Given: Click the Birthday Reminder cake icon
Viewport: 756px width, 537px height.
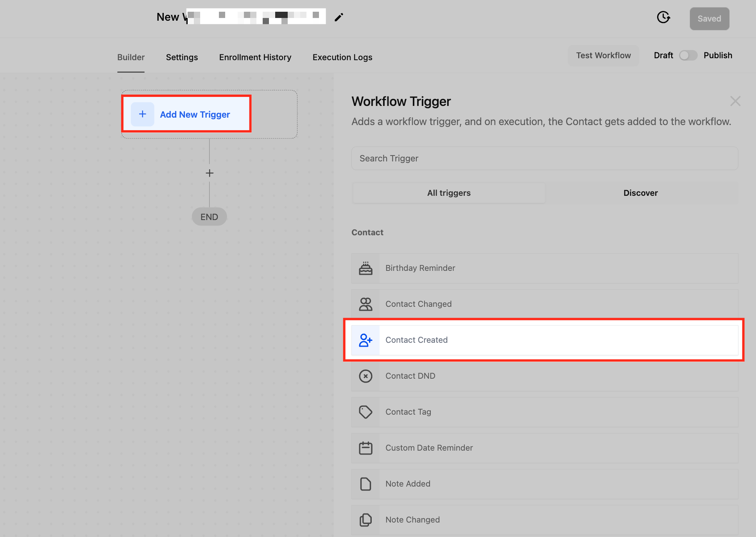Looking at the screenshot, I should pyautogui.click(x=365, y=268).
